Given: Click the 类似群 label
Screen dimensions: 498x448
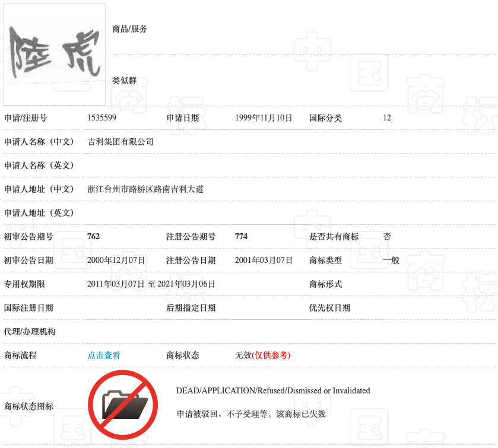Looking at the screenshot, I should tap(124, 81).
